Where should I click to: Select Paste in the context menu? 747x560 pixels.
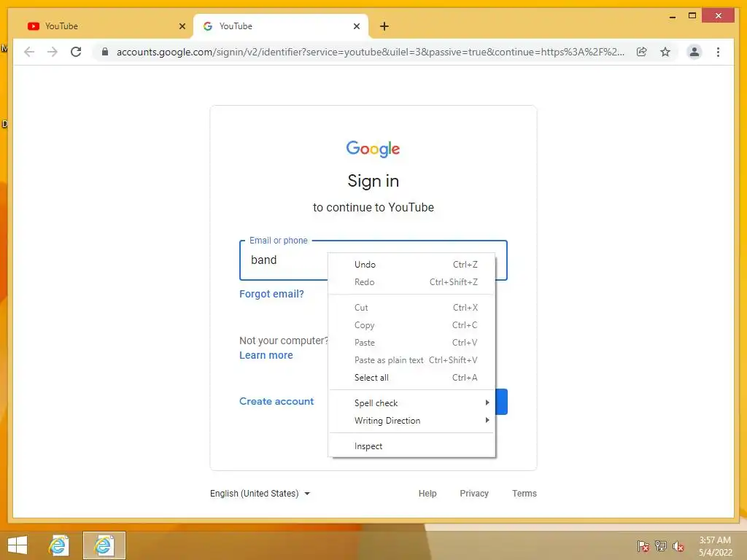[412, 343]
